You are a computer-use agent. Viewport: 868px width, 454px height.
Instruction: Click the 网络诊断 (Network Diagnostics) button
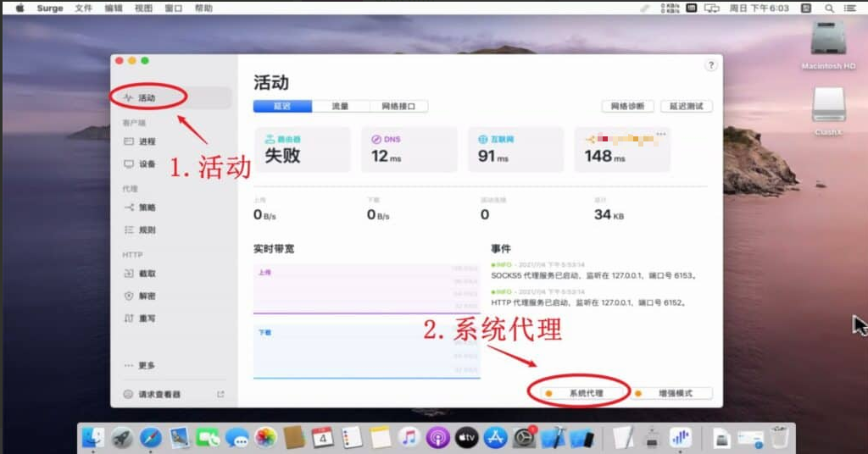(627, 107)
